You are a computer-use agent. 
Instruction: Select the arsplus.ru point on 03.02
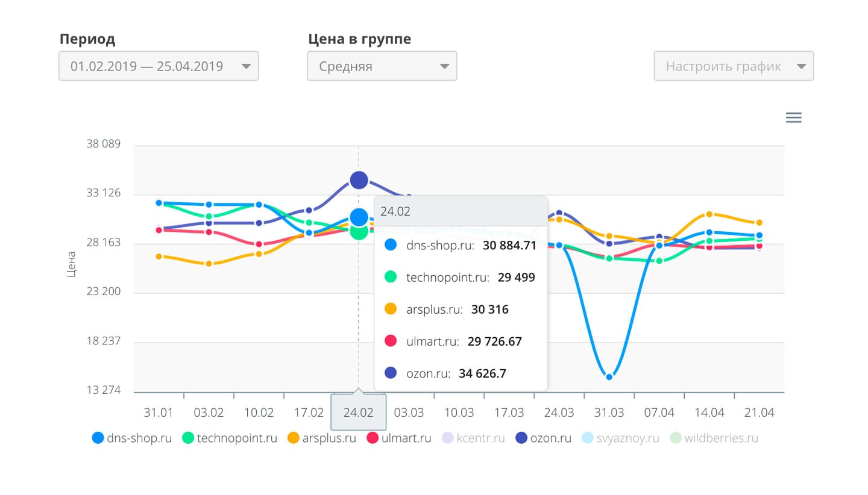click(x=209, y=264)
